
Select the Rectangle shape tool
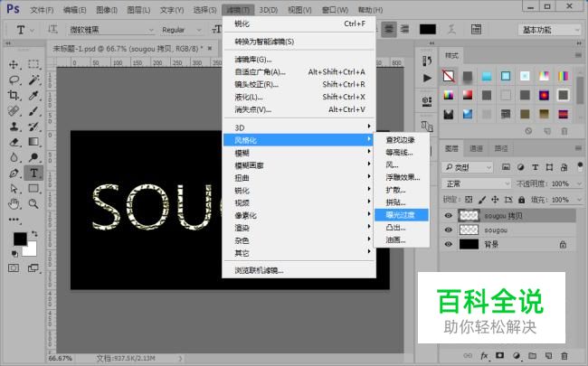click(33, 189)
